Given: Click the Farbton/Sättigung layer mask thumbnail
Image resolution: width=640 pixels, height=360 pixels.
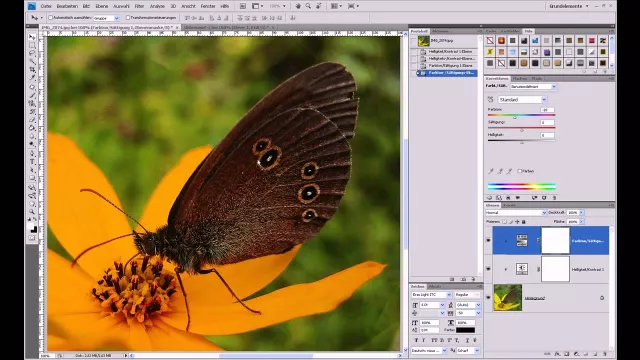Looking at the screenshot, I should pos(555,241).
